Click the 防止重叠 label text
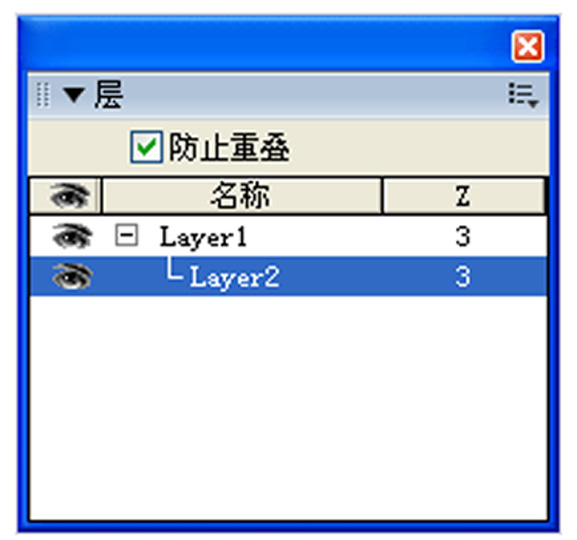 [229, 147]
